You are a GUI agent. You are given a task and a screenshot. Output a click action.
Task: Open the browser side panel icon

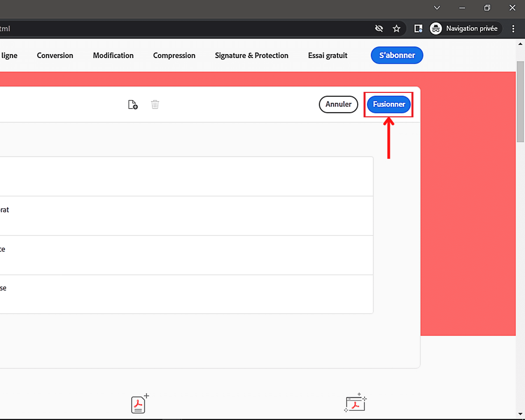tap(418, 28)
